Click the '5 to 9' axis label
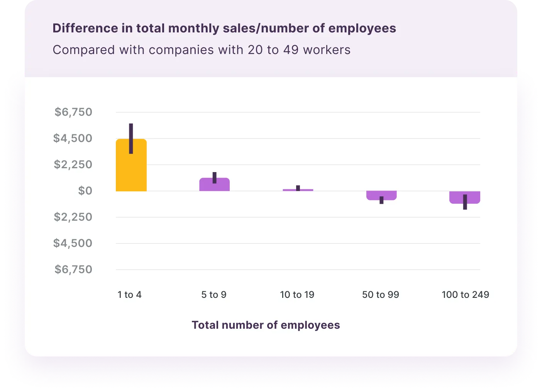Screen dimensions: 542x392 click(214, 295)
